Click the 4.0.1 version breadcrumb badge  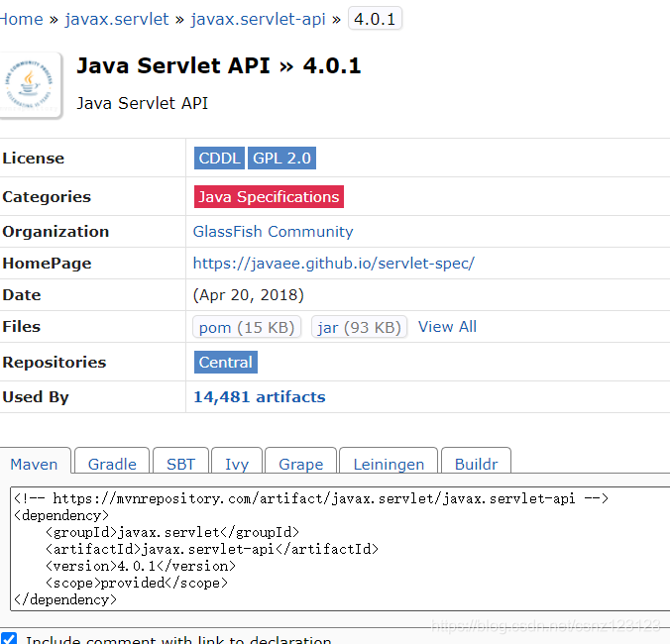point(375,19)
